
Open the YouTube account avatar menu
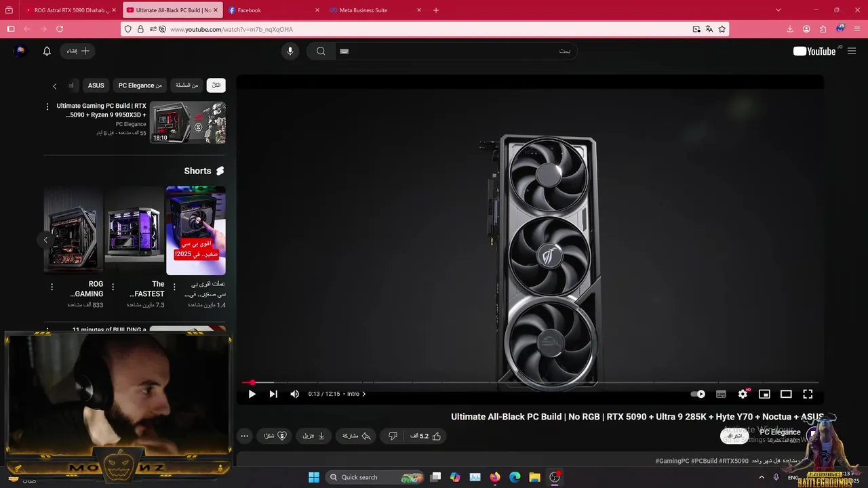tap(20, 51)
